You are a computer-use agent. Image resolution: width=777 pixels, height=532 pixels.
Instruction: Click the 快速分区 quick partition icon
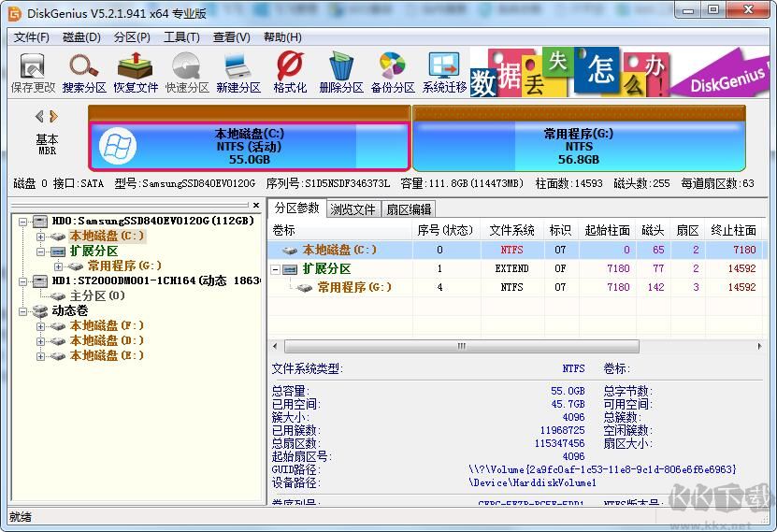187,73
